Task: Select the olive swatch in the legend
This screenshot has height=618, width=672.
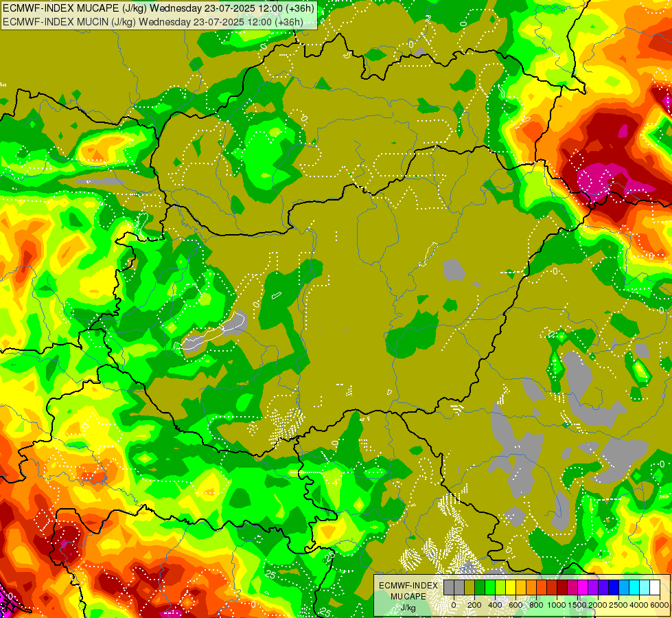Action: pos(470,587)
